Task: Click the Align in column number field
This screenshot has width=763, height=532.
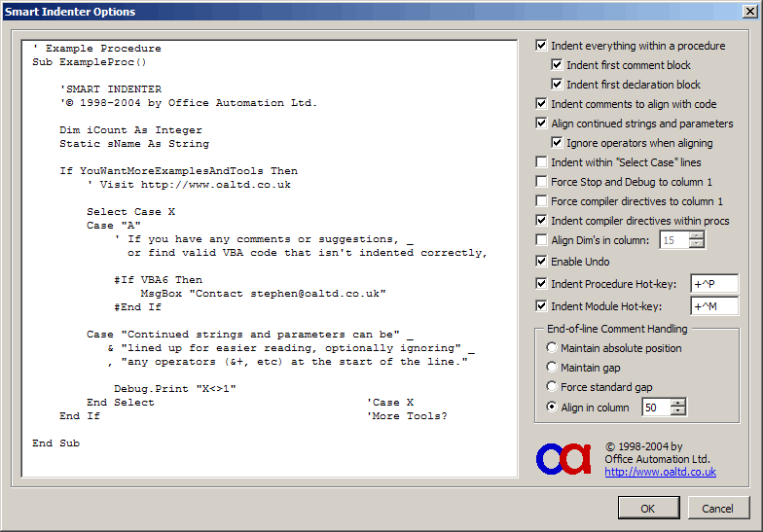Action: pyautogui.click(x=656, y=408)
